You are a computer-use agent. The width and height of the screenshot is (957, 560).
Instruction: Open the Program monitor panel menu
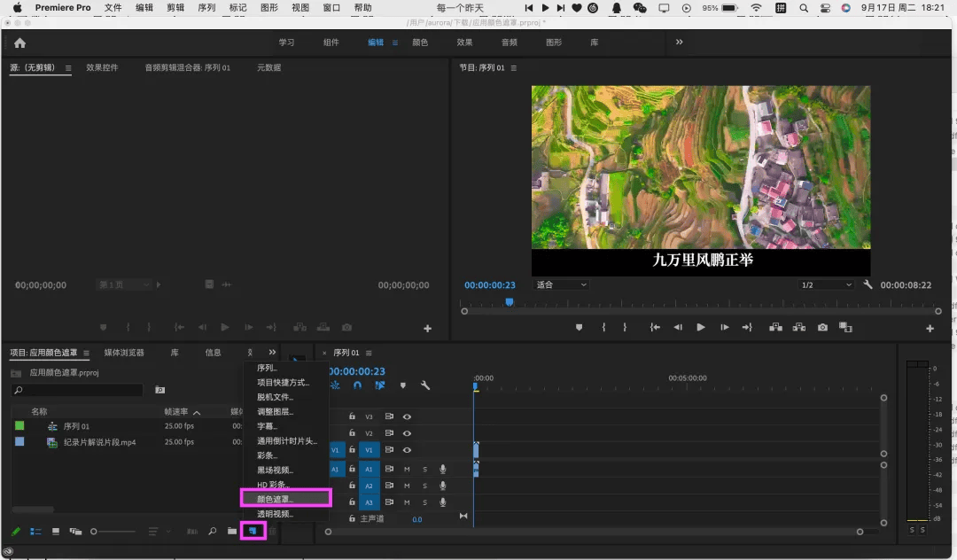click(514, 67)
